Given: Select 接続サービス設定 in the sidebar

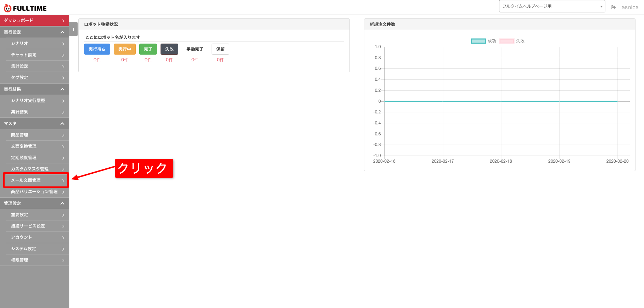Looking at the screenshot, I should point(34,226).
